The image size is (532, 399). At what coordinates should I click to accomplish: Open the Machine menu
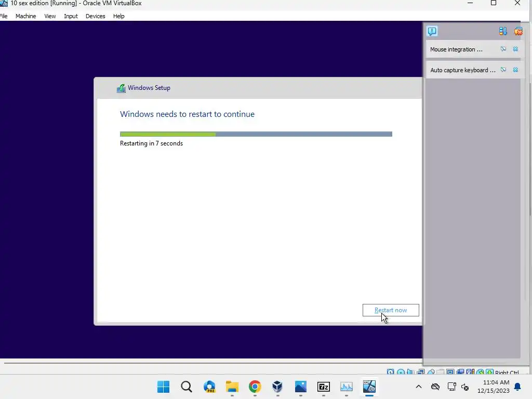[26, 16]
